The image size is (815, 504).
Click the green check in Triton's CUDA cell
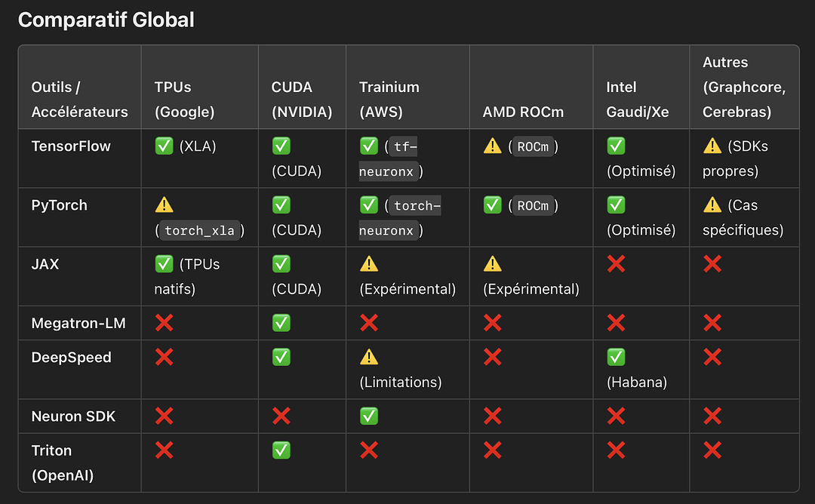pos(281,450)
